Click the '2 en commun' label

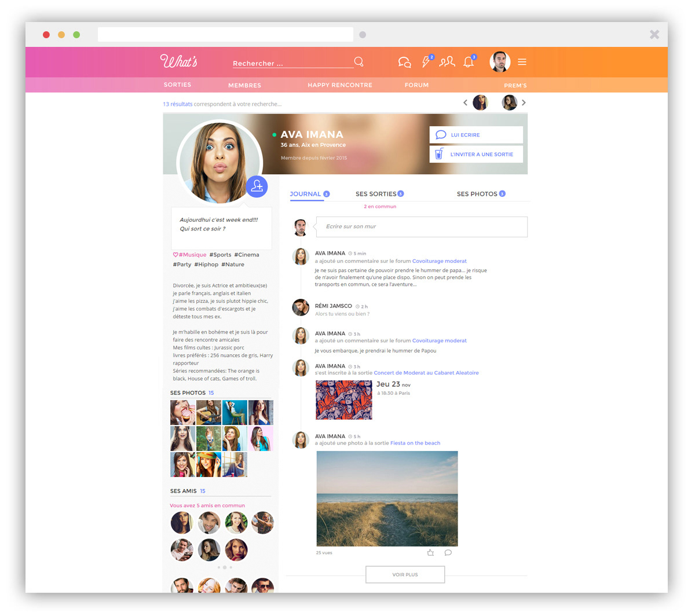[x=380, y=207]
